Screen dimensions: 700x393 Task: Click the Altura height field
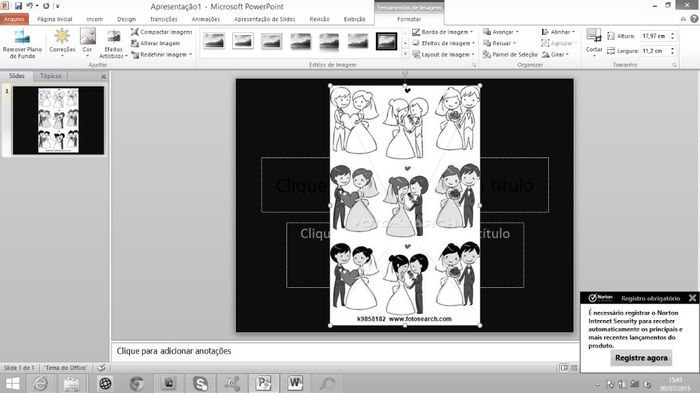click(655, 36)
